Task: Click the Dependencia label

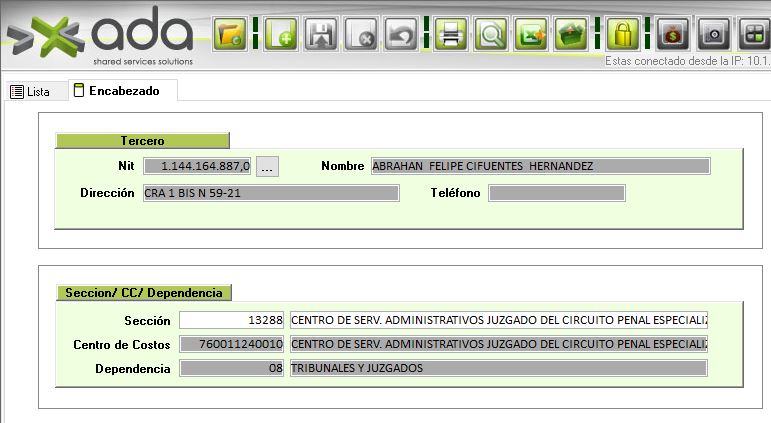Action: (132, 368)
